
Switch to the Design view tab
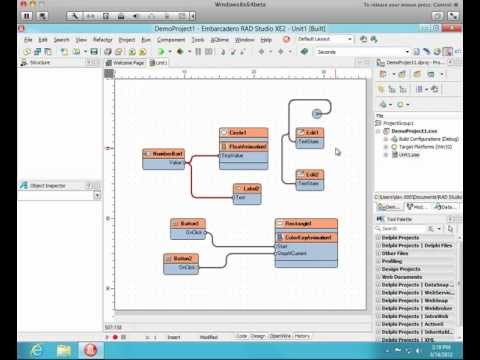pos(257,336)
